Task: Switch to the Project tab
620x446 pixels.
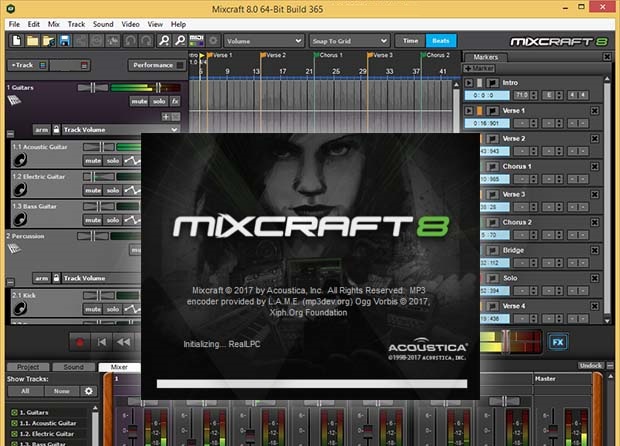Action: [28, 367]
